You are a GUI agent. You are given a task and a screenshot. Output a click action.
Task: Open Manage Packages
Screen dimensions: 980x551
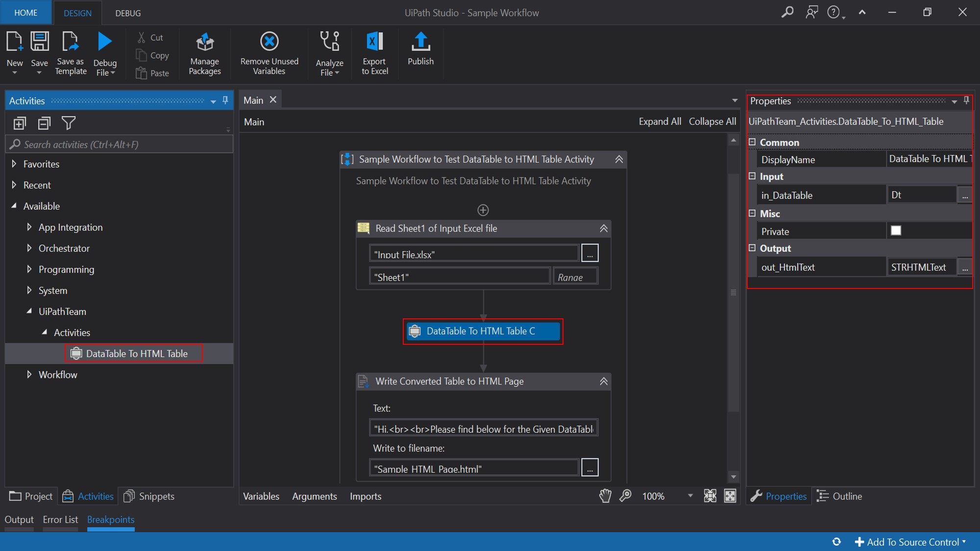(205, 53)
